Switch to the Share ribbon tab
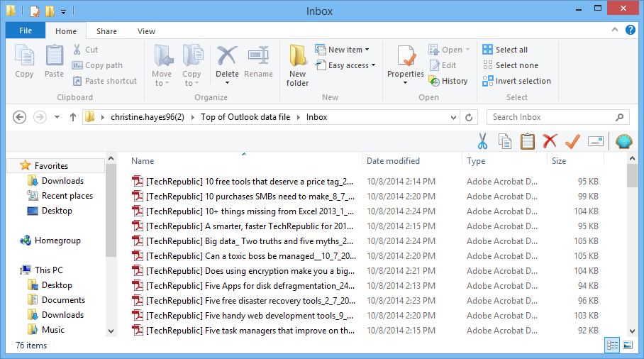Screen dimensions: 644x359 tap(106, 31)
